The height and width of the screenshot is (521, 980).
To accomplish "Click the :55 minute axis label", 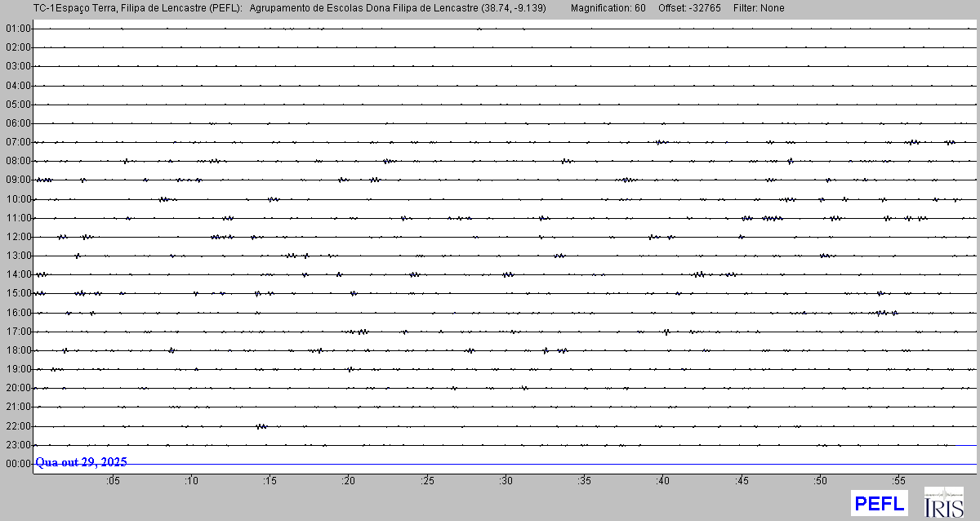I will point(898,481).
